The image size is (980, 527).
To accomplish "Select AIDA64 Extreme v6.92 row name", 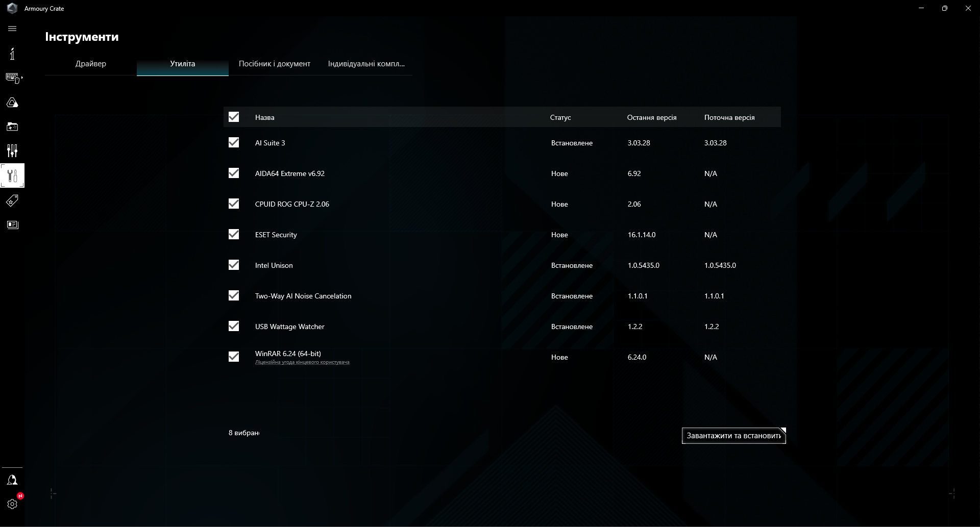I will 290,173.
